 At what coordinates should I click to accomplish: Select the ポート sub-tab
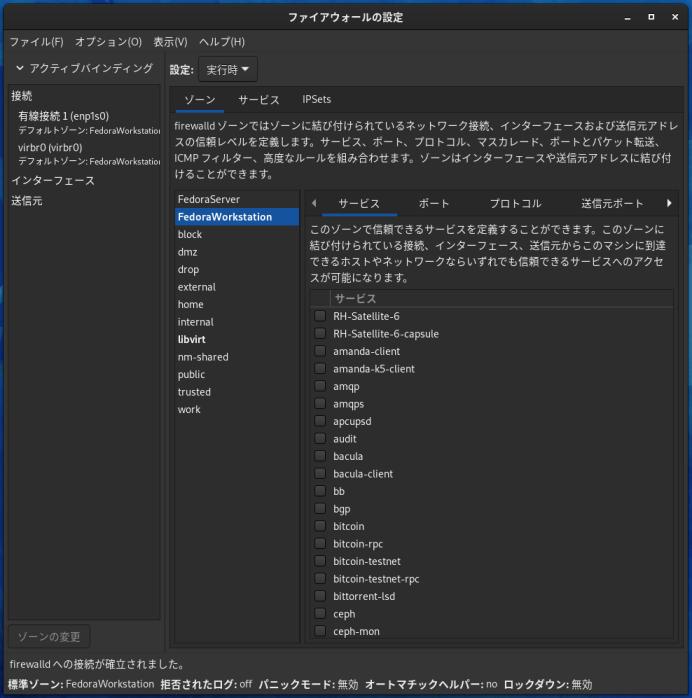coord(434,204)
